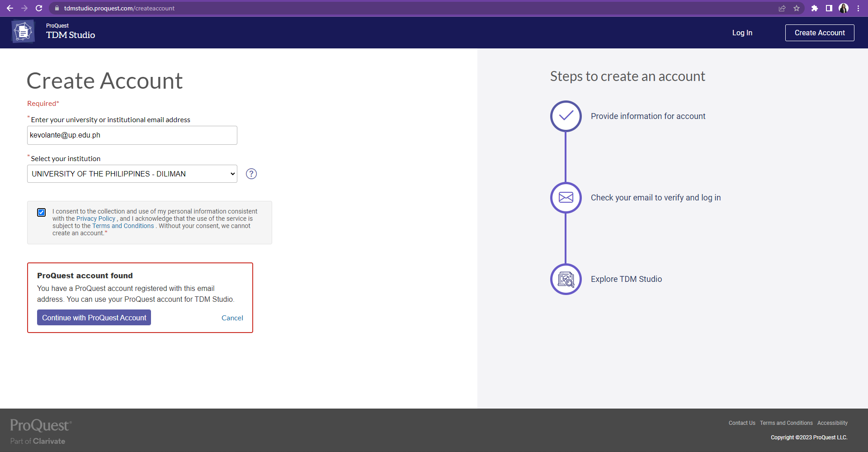The image size is (868, 452).
Task: Click Create Account in the top navigation
Action: (x=819, y=33)
